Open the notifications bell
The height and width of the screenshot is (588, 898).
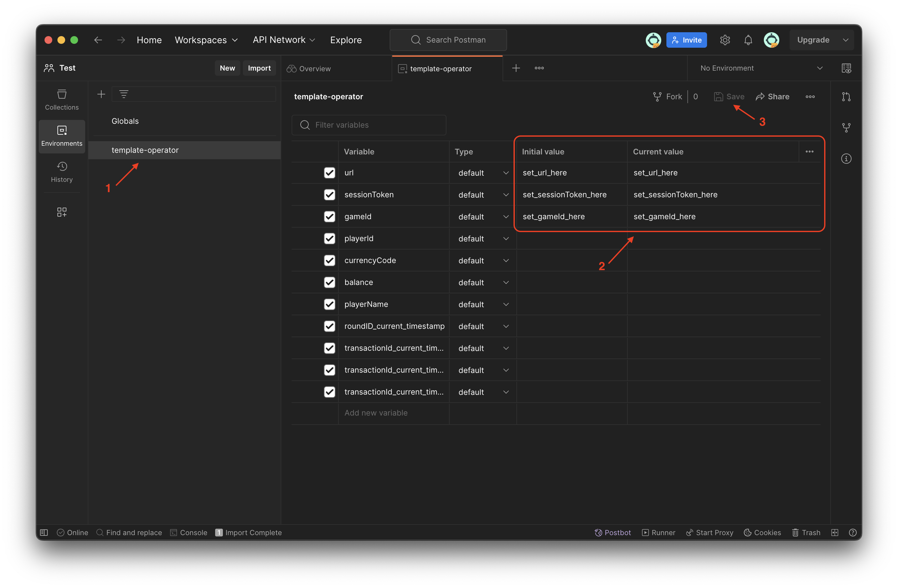(748, 40)
